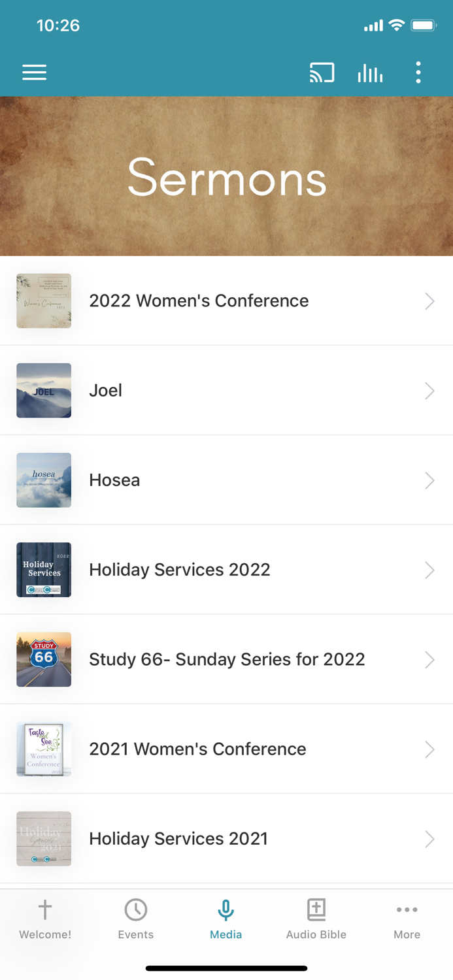Open the hamburger navigation menu
This screenshot has height=980, width=453.
(34, 73)
